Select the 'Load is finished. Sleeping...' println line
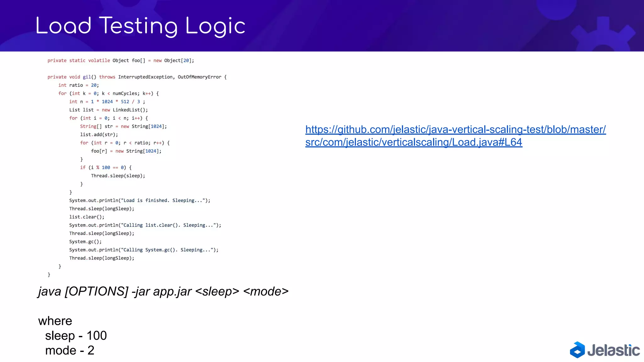This screenshot has width=644, height=362. [x=140, y=200]
